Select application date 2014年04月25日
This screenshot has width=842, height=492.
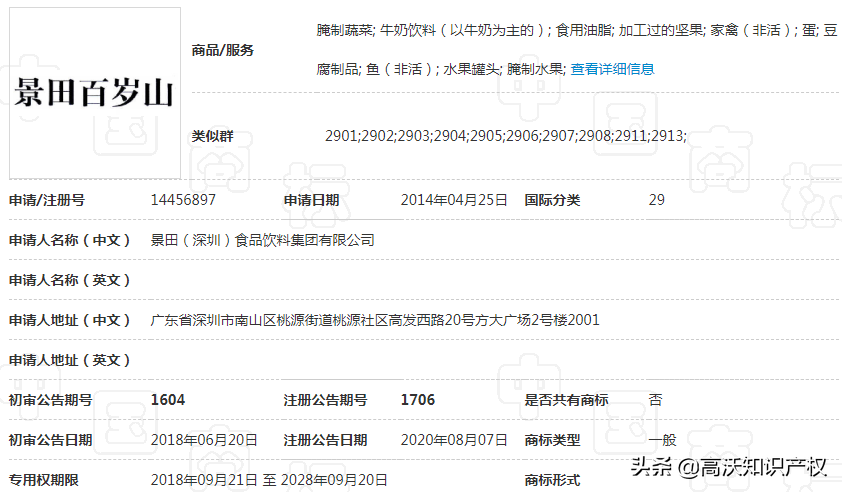point(454,200)
